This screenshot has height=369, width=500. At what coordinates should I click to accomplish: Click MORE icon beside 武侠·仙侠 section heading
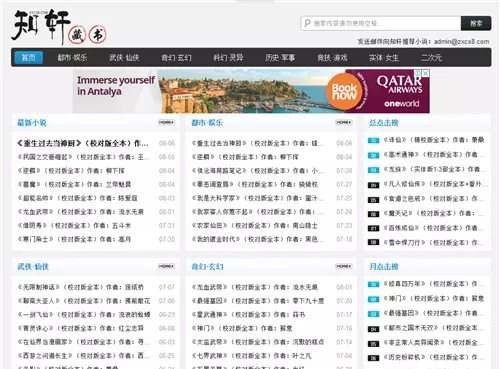(166, 266)
